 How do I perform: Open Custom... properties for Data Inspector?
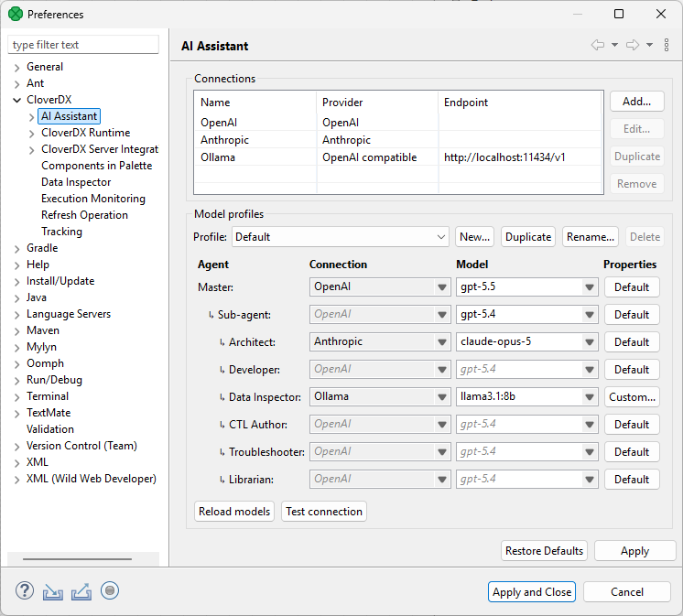(x=632, y=397)
